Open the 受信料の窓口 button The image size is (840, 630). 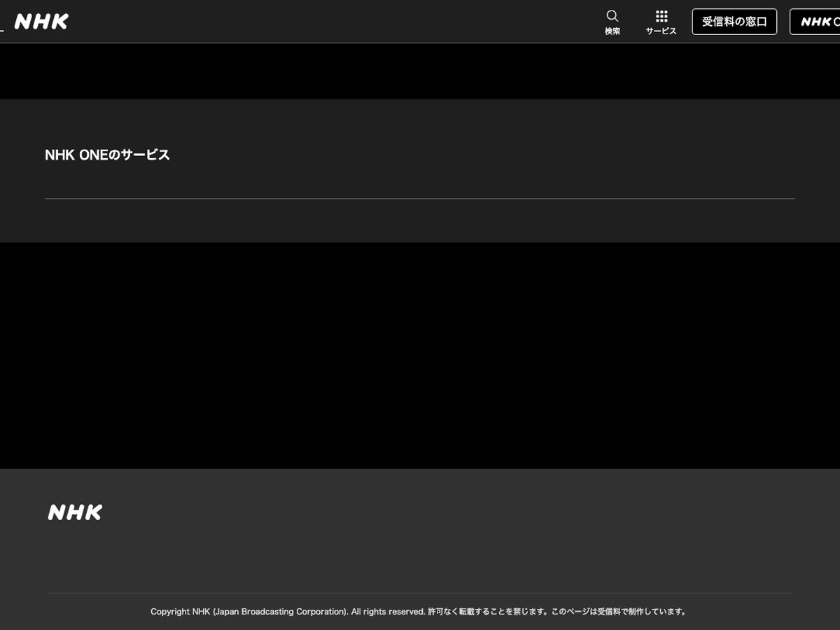pos(734,22)
